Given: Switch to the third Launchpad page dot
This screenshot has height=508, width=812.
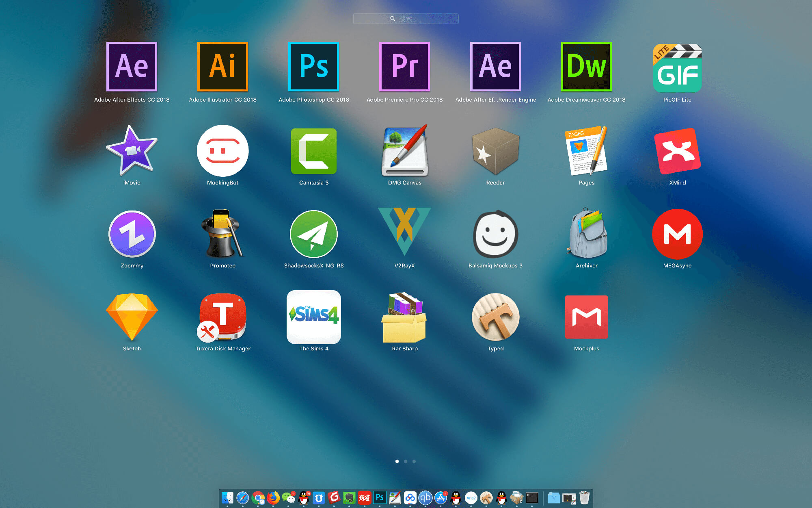Looking at the screenshot, I should point(414,461).
